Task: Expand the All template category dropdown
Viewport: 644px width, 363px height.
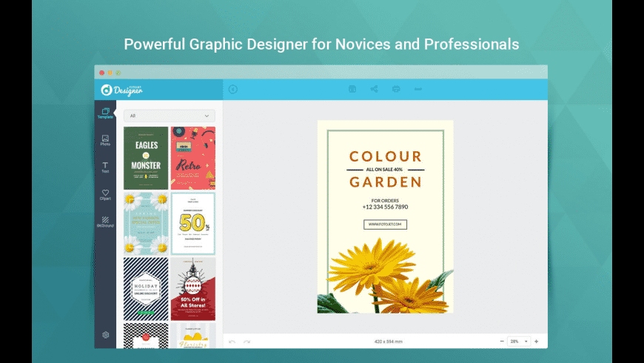Action: 170,116
